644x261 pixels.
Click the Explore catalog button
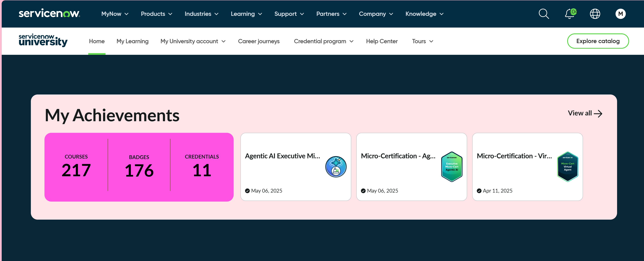click(598, 41)
